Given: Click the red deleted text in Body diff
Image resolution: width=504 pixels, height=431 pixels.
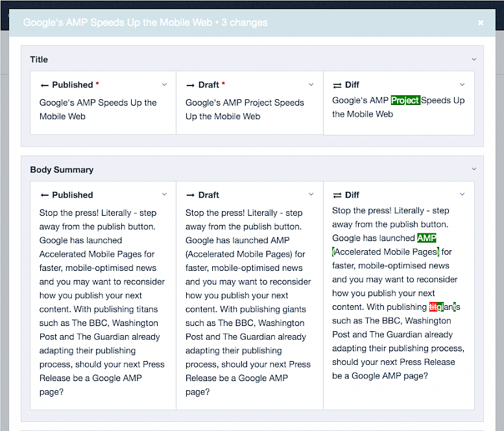Looking at the screenshot, I should [433, 307].
